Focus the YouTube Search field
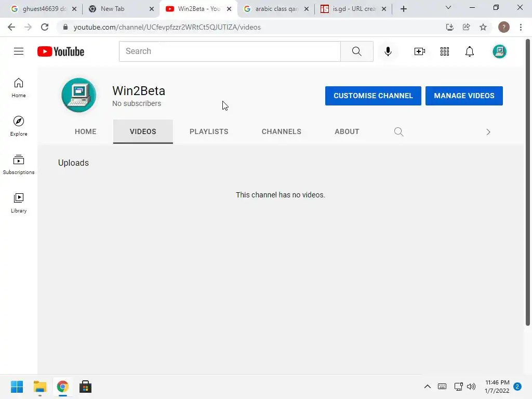Image resolution: width=532 pixels, height=399 pixels. coord(230,51)
